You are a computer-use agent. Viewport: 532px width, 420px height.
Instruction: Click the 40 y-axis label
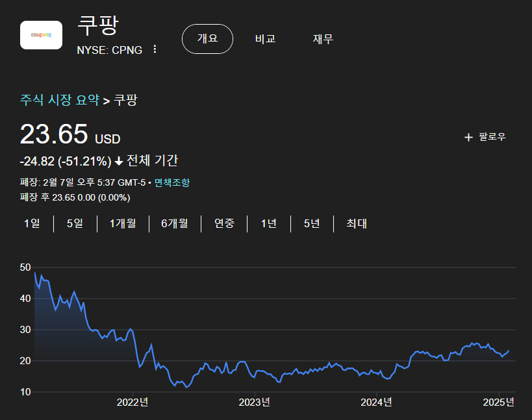coord(25,299)
